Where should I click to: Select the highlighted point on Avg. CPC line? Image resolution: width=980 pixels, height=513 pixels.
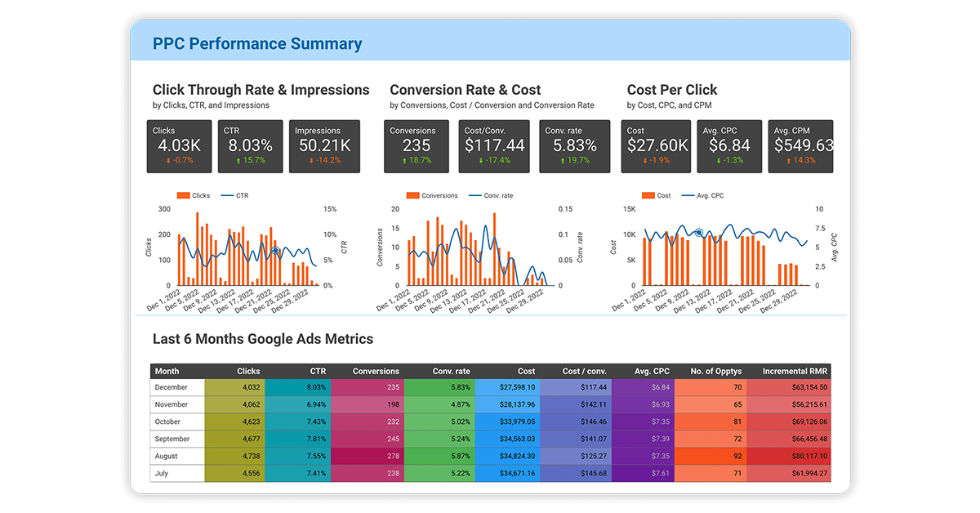(697, 232)
